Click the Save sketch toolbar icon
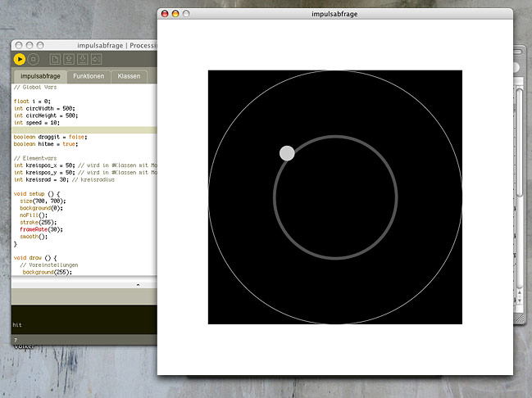Viewport: 532px width, 398px height. coord(83,59)
